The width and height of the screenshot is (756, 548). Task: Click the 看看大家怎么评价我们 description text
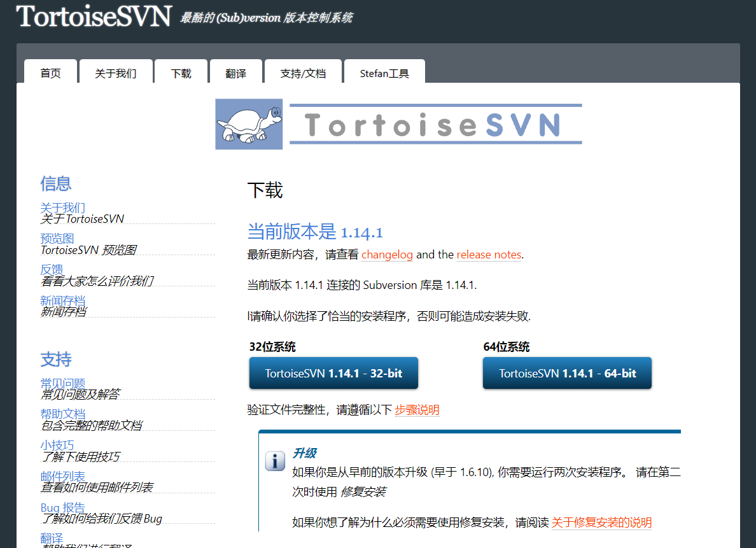click(97, 281)
